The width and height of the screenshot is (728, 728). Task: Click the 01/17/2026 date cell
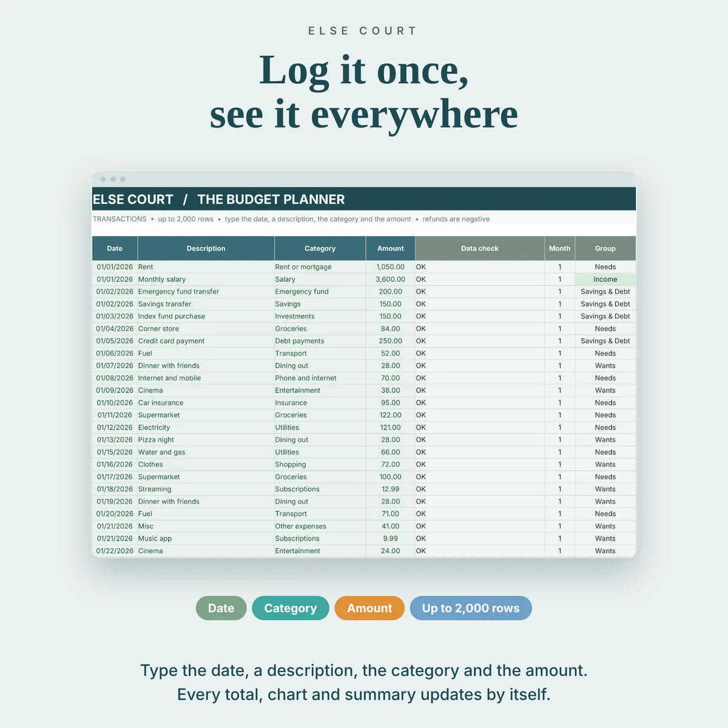point(115,477)
